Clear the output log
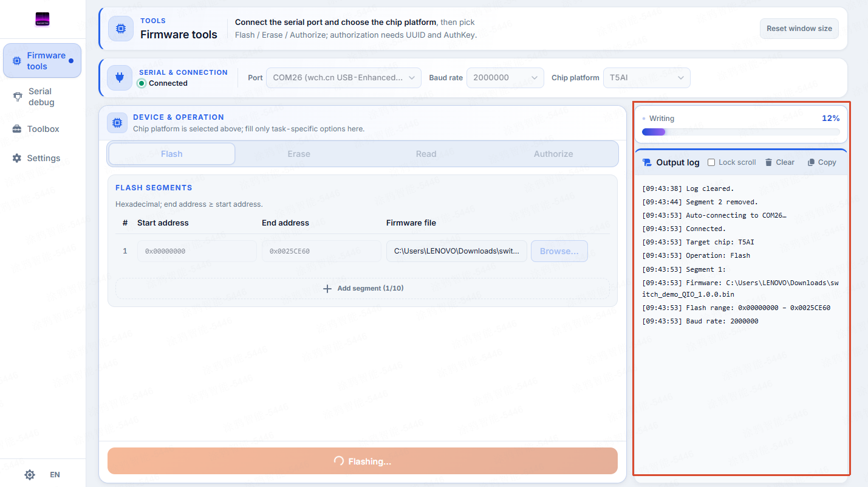 (779, 162)
